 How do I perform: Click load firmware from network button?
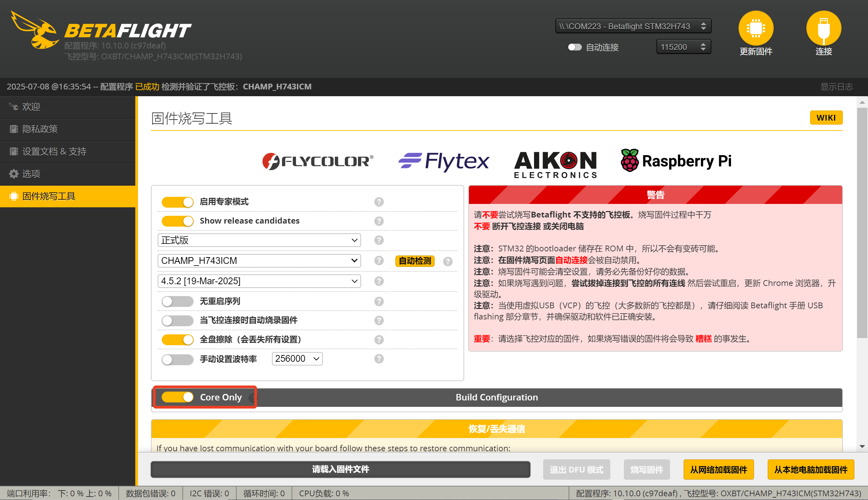coord(718,470)
